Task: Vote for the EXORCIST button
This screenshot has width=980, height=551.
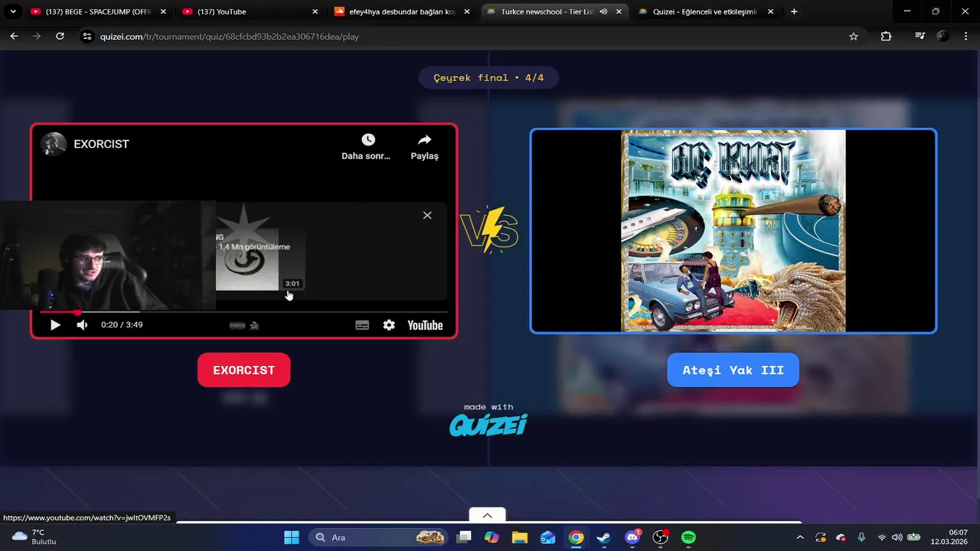Action: pyautogui.click(x=243, y=370)
